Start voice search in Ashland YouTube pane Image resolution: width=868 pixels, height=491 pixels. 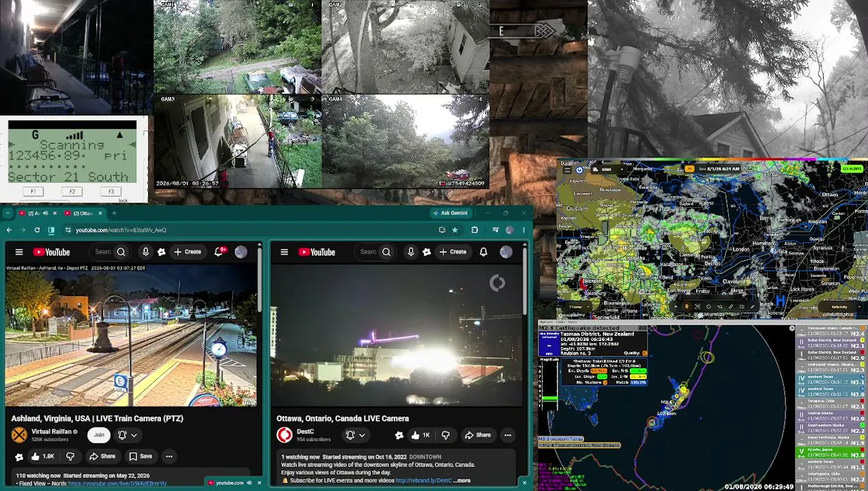(145, 252)
